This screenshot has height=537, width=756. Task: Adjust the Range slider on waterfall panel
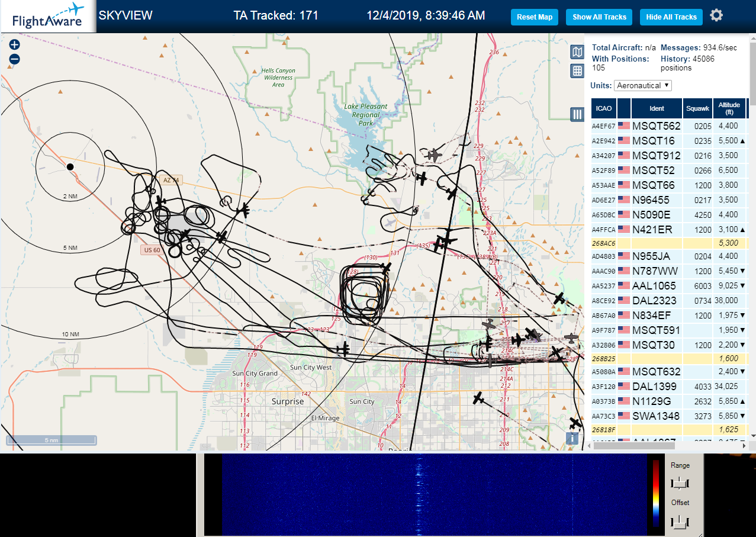tap(680, 483)
